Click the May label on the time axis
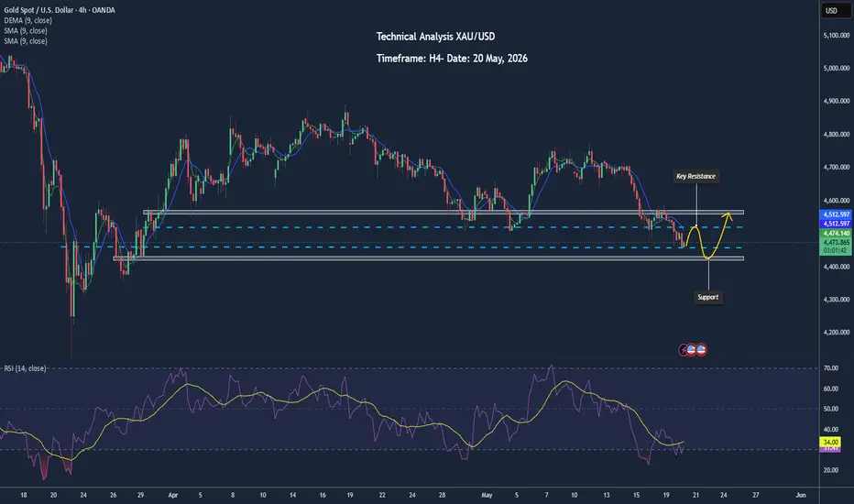 coord(487,495)
